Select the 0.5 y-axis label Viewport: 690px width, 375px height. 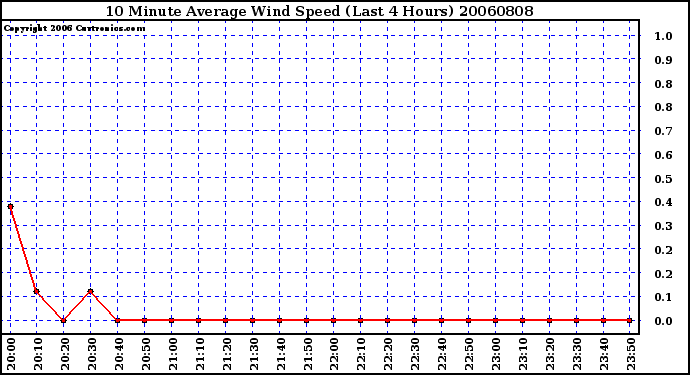point(664,179)
